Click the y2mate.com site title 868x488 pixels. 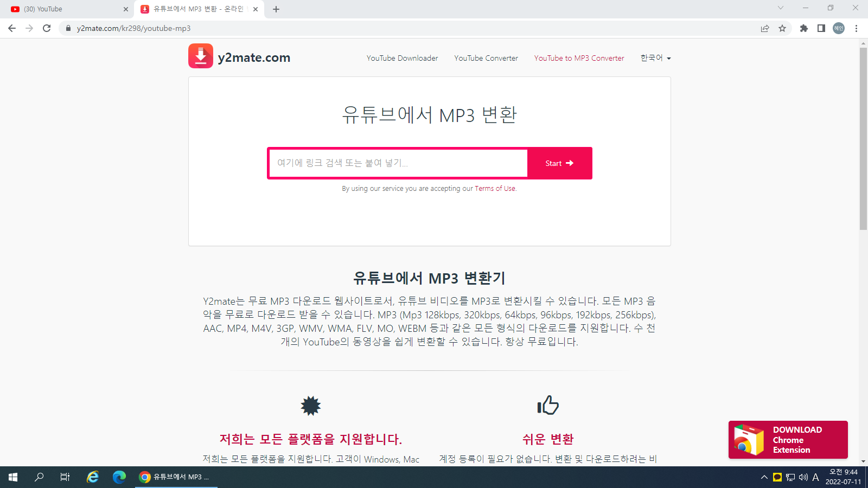tap(254, 57)
